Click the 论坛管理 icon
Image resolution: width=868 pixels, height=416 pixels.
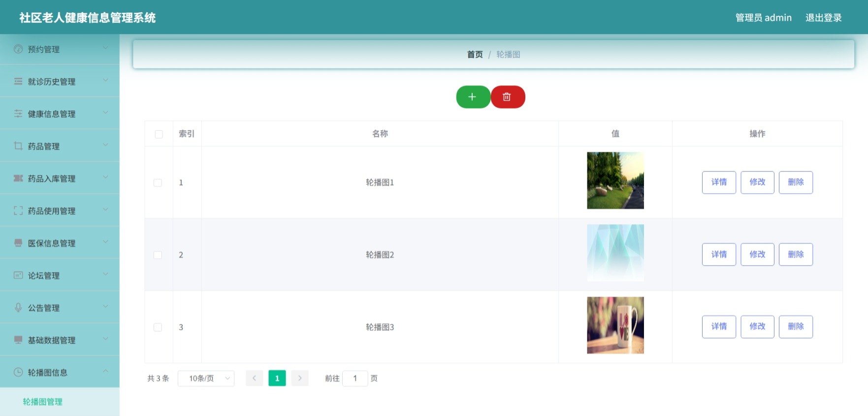(x=18, y=275)
